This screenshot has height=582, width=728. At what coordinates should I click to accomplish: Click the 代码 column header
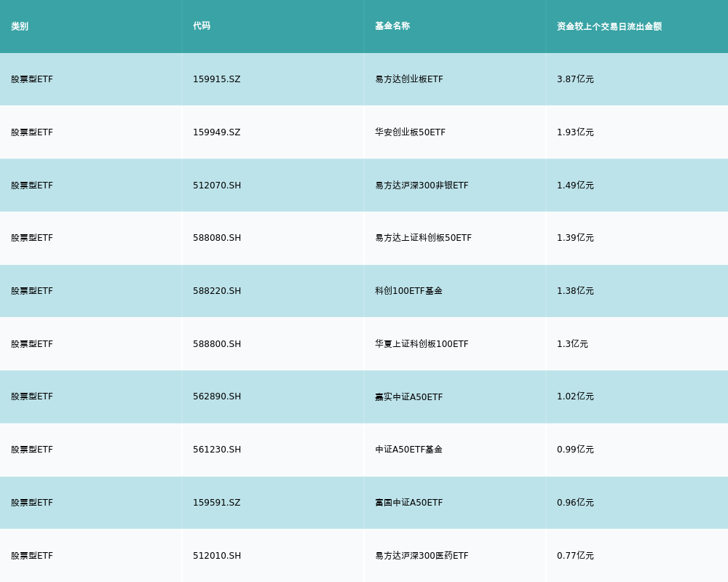[x=202, y=26]
